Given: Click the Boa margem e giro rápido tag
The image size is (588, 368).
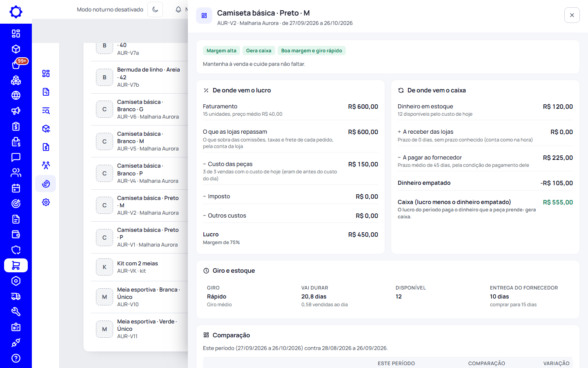Looking at the screenshot, I should pyautogui.click(x=312, y=51).
